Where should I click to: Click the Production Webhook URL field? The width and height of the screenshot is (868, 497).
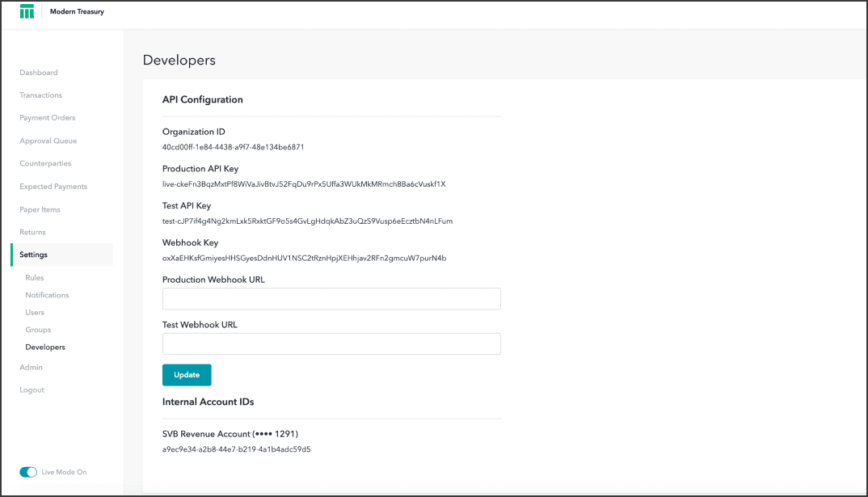[x=331, y=299]
